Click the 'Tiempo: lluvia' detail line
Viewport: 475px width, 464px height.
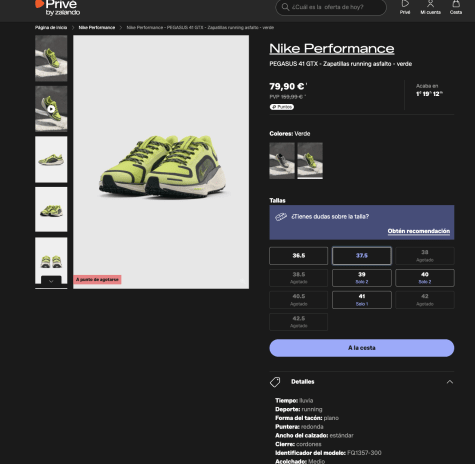tap(294, 400)
